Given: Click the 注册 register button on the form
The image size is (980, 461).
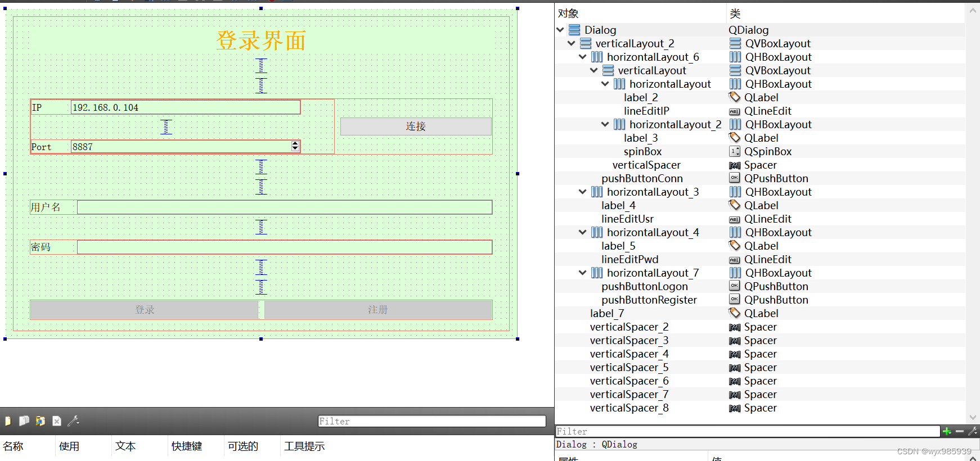Looking at the screenshot, I should (378, 310).
